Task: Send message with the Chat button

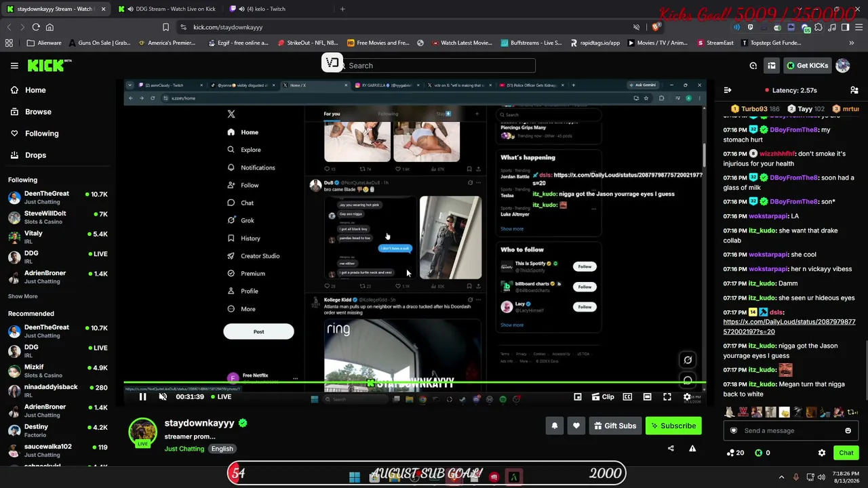Action: [x=846, y=453]
